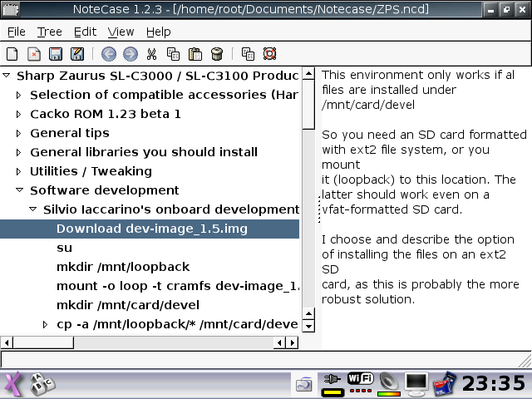Click the blue Forward arrow icon
The image size is (532, 399).
131,54
